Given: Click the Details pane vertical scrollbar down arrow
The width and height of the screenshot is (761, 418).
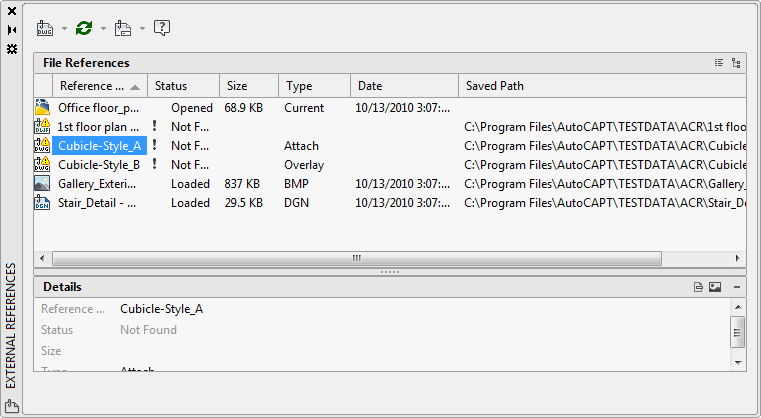Looking at the screenshot, I should click(738, 362).
